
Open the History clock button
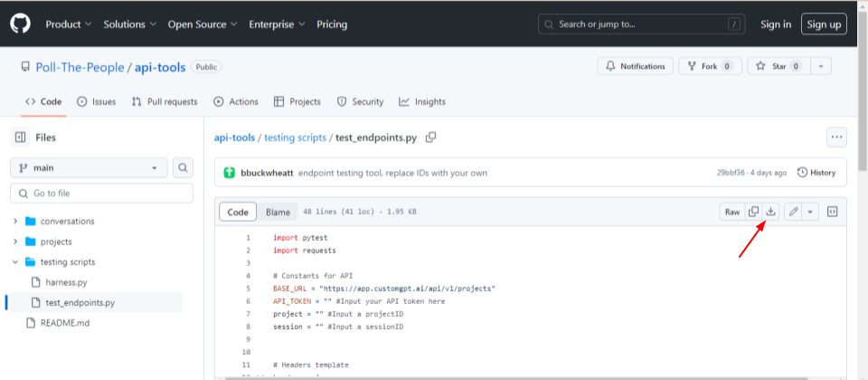click(816, 173)
